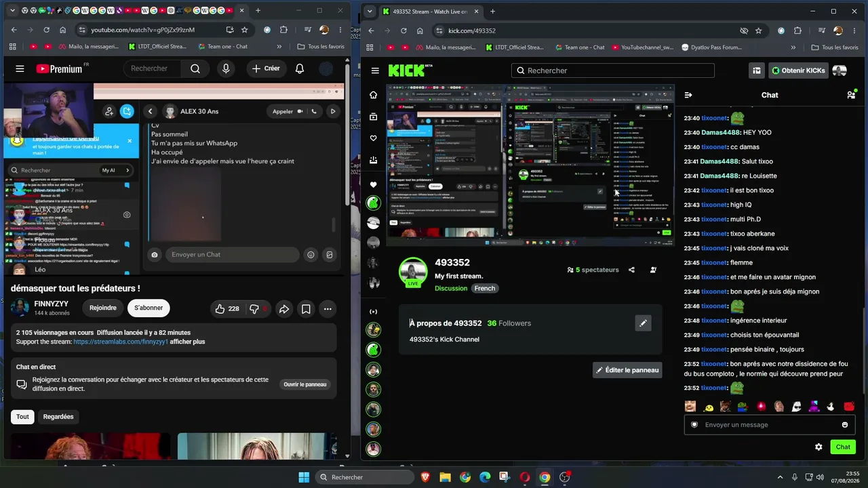Click Ouvrir le panneau for live chat

[305, 384]
